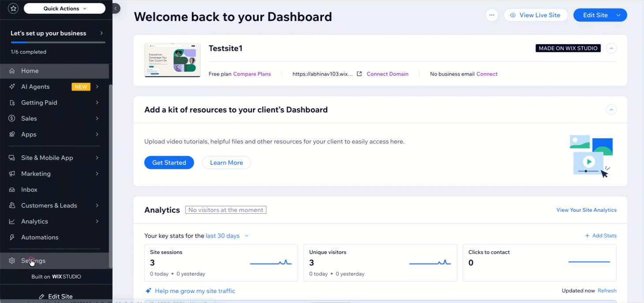644x303 pixels.
Task: Click the sparkle icon beside Help me grow
Action: point(148,291)
